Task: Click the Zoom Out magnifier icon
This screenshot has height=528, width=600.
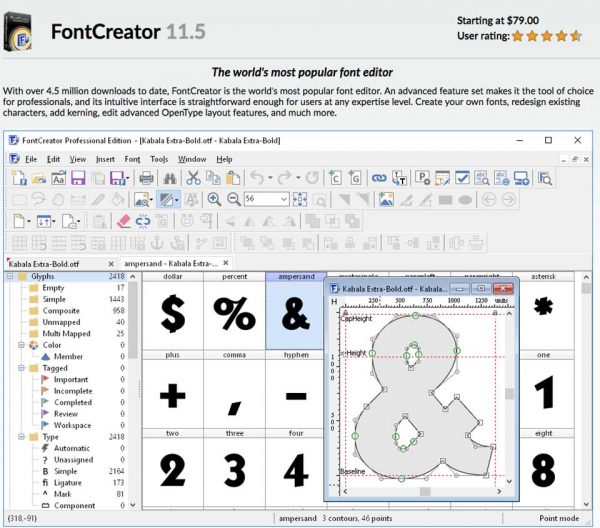Action: [233, 199]
